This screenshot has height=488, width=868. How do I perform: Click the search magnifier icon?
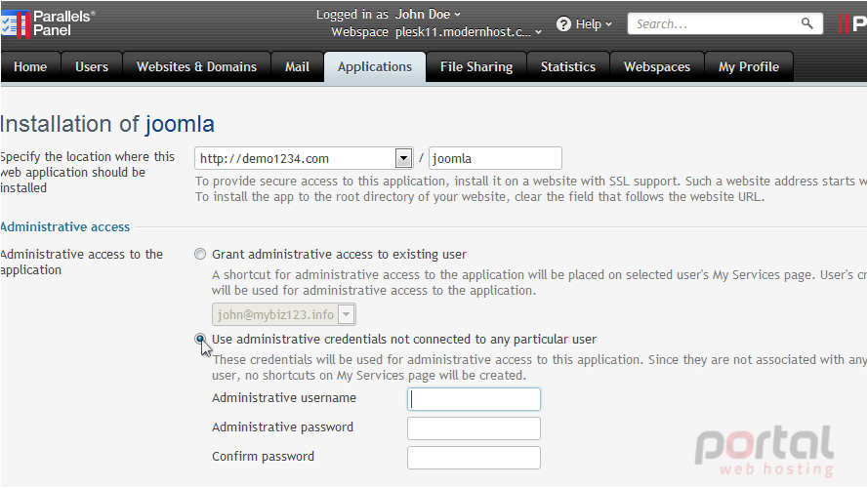coord(807,23)
